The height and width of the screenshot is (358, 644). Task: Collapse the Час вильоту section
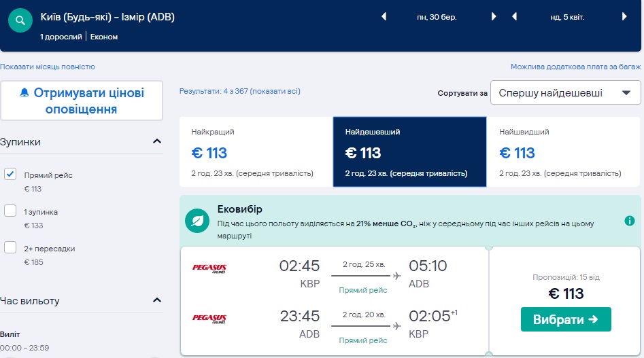(x=157, y=300)
